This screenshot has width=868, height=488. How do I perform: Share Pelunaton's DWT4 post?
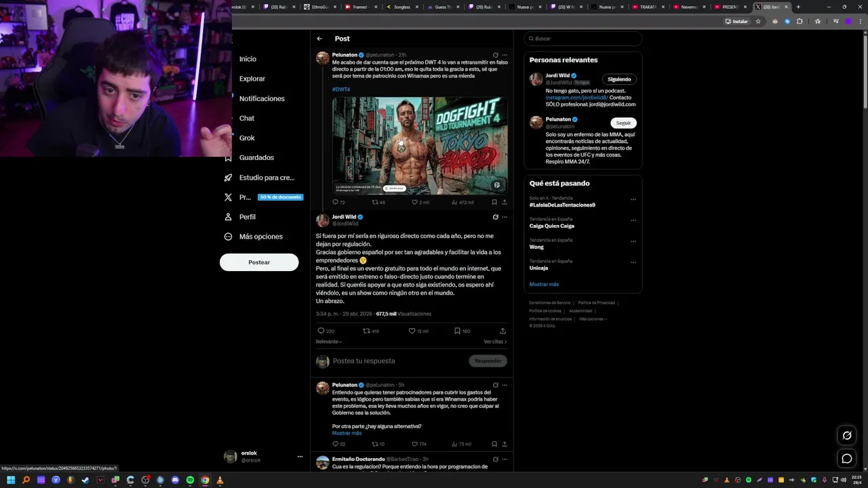505,202
